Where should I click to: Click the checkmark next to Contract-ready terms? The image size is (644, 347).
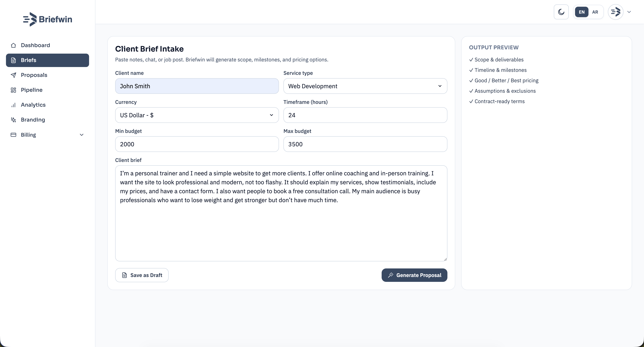(x=471, y=101)
